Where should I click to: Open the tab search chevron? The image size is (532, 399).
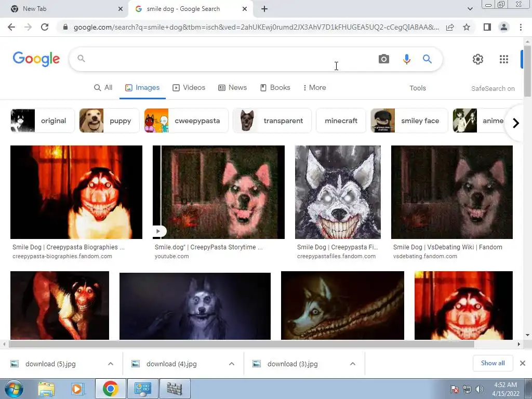470,9
